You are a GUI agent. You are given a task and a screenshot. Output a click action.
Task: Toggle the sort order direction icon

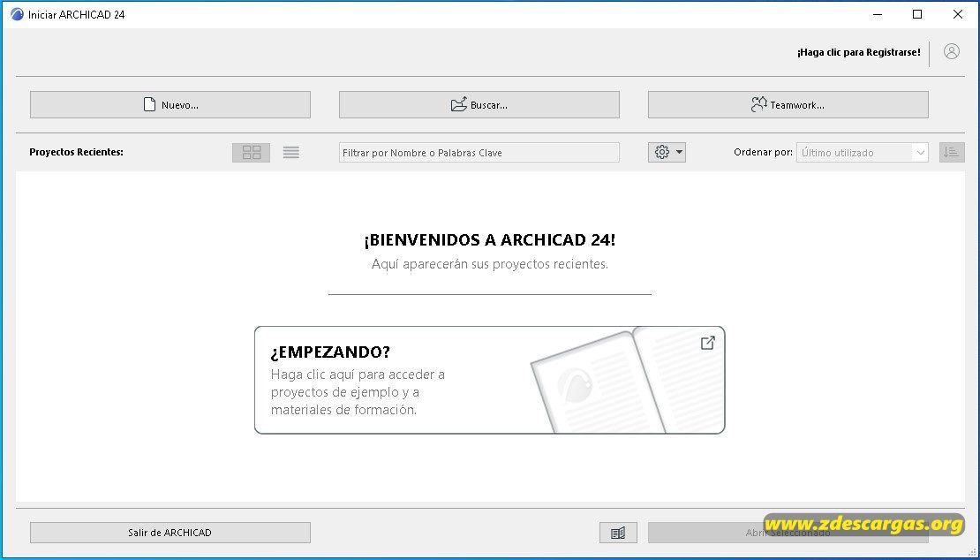[x=951, y=153]
